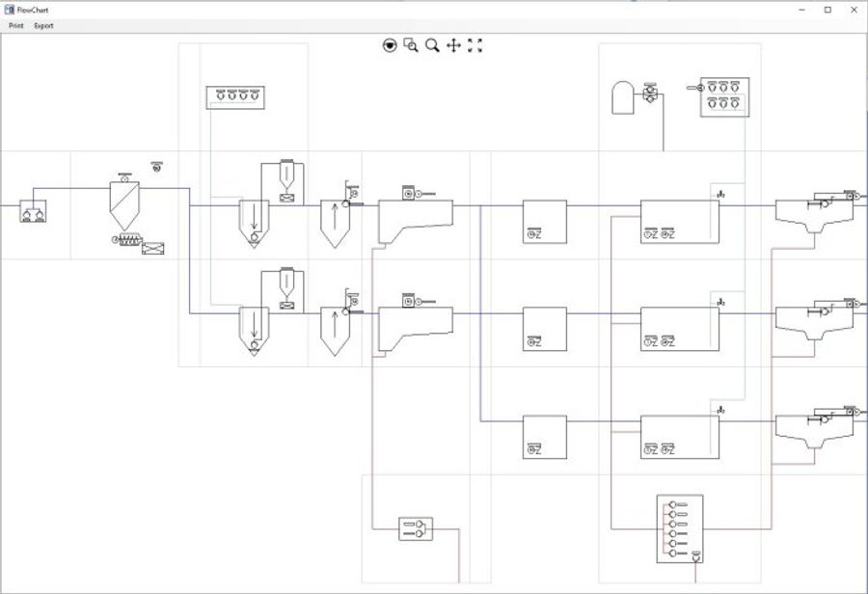
Task: Click the dome-shaped storage tank symbol
Action: (622, 95)
